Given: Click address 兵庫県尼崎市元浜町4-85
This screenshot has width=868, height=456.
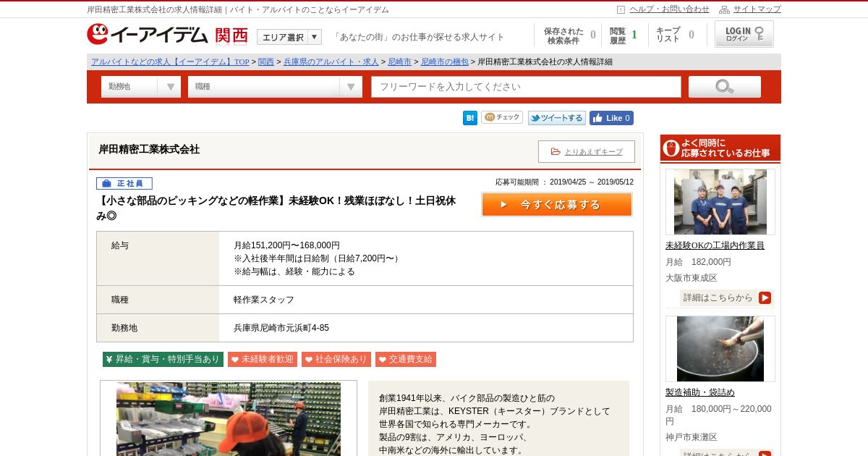Looking at the screenshot, I should click(x=281, y=328).
